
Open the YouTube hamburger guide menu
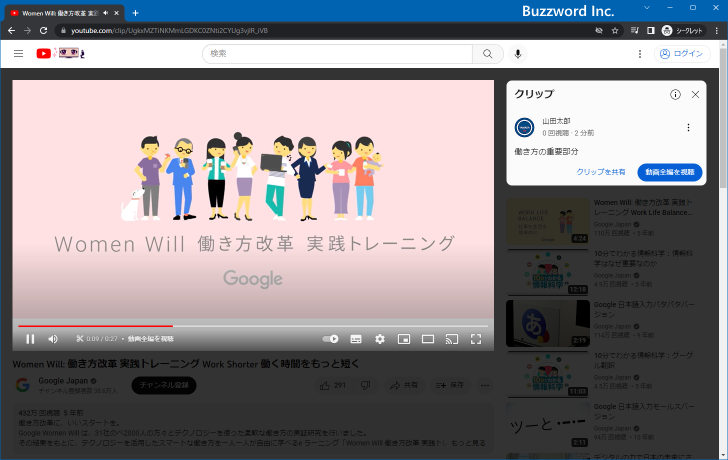pyautogui.click(x=19, y=54)
